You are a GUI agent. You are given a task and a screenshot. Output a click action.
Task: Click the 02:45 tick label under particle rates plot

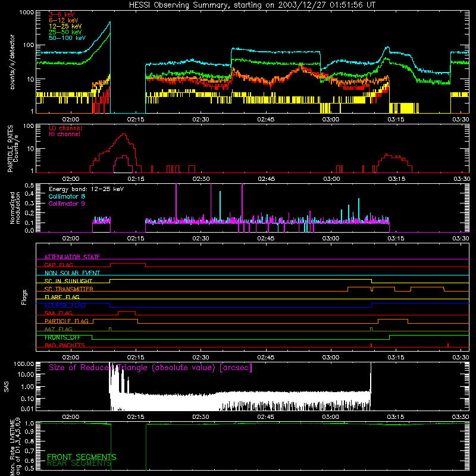[266, 179]
